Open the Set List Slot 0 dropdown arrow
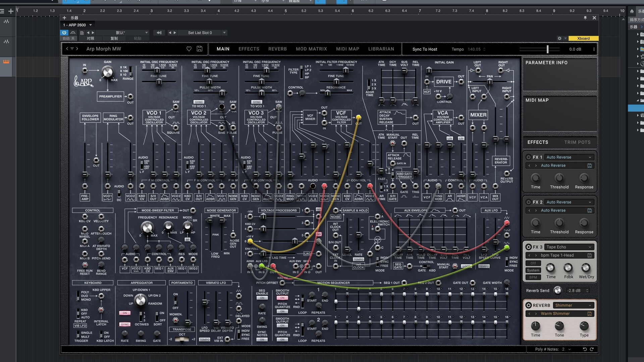 (x=224, y=33)
